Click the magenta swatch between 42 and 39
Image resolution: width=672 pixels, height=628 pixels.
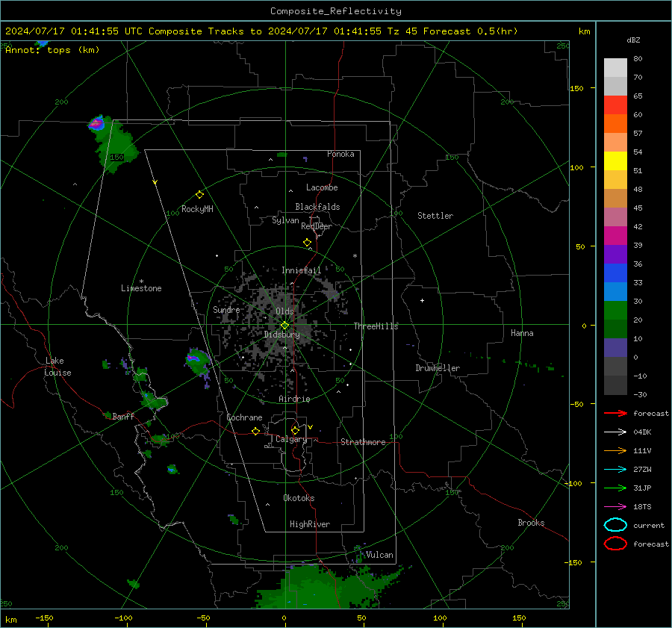(x=615, y=235)
